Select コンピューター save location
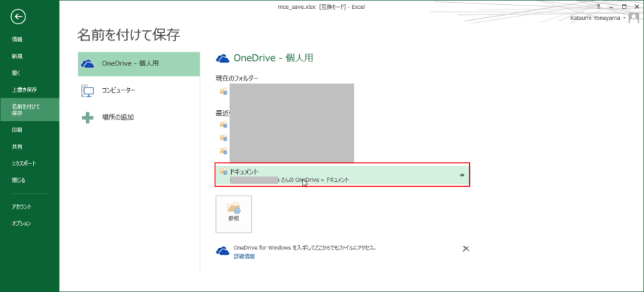 139,90
